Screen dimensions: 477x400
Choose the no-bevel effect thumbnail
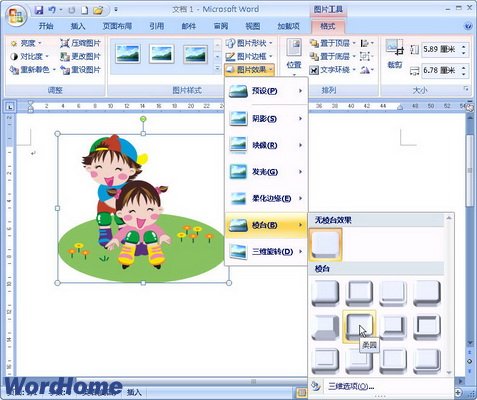pos(326,244)
